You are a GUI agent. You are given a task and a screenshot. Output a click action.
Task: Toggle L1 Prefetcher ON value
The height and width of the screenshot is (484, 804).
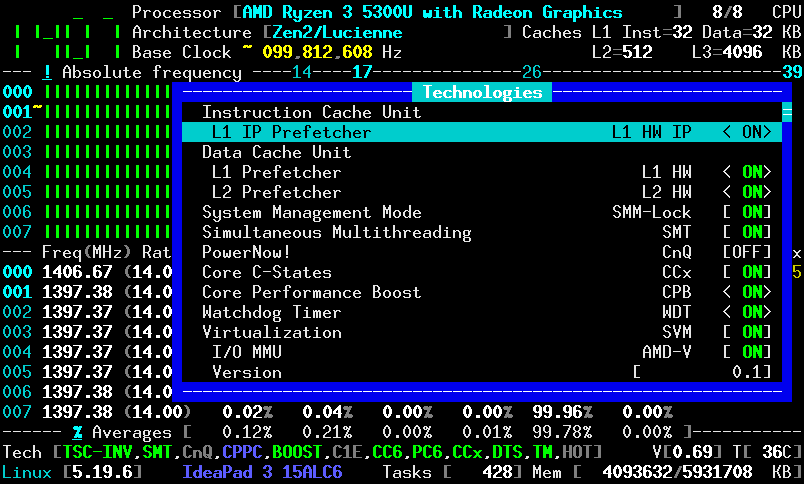point(747,172)
